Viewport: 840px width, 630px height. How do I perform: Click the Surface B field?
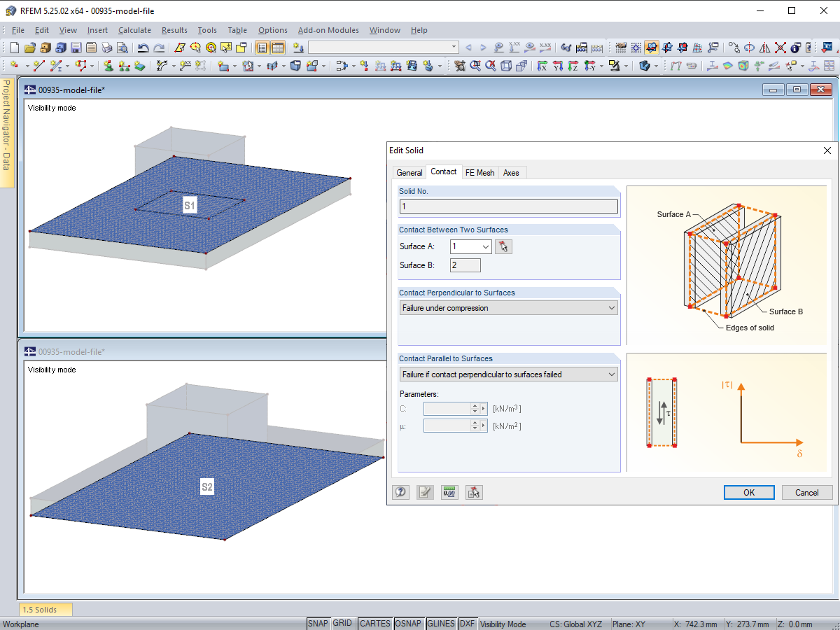pos(465,265)
